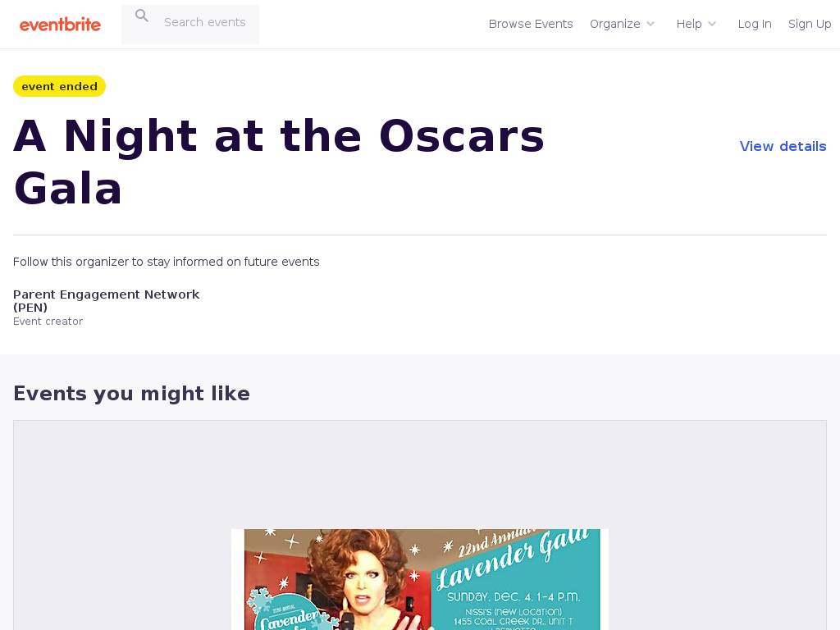Click the Lavender Gala date text on the flyer

click(x=513, y=596)
